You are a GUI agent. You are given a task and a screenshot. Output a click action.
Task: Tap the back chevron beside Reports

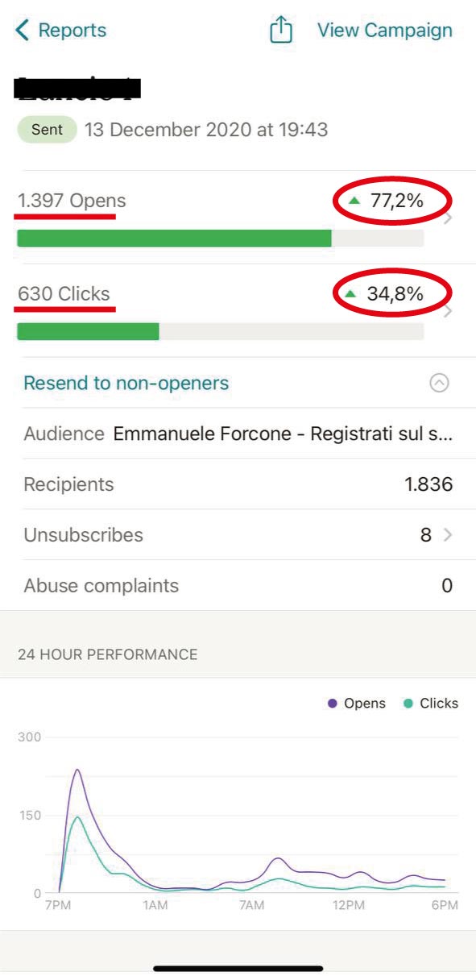tap(23, 31)
